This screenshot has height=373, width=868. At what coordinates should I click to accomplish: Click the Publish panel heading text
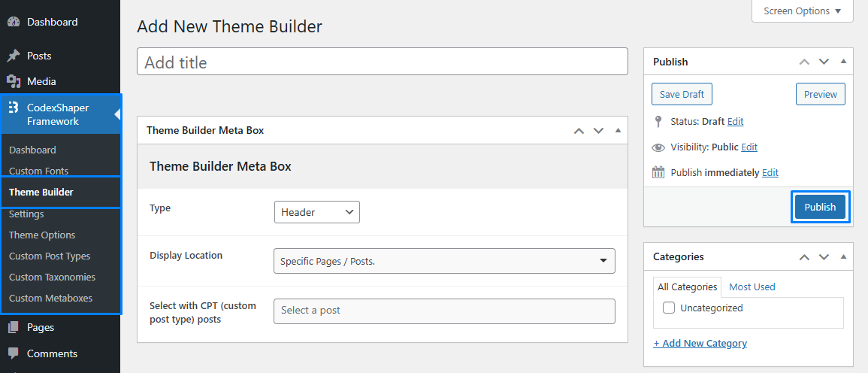(x=670, y=62)
